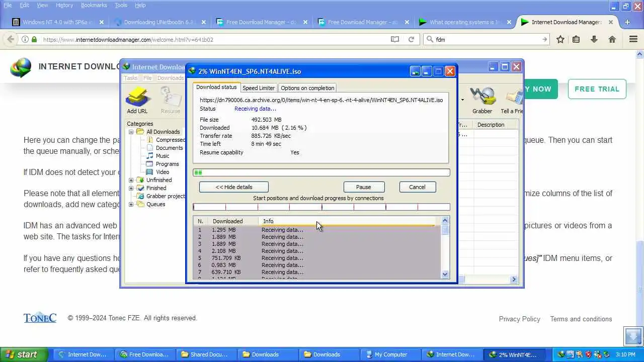The height and width of the screenshot is (362, 644).
Task: Click the download dialog's tray-minimize icon
Action: [x=415, y=71]
